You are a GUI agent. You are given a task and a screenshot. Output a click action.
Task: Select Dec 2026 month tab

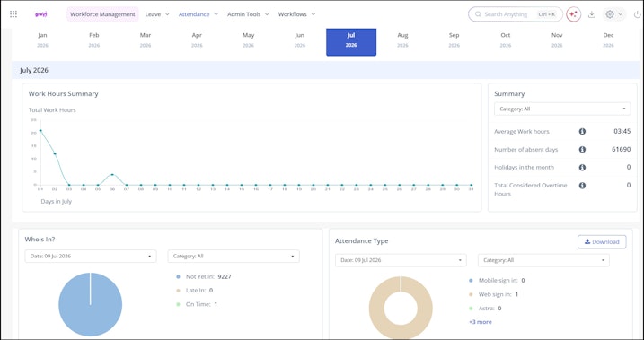(x=608, y=39)
